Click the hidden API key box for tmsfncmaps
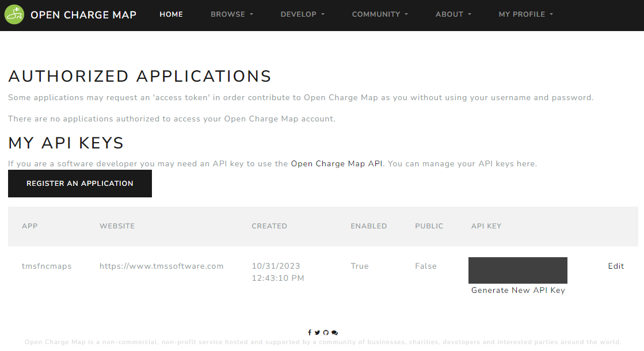Screen dimensions: 644x351 (x=518, y=270)
